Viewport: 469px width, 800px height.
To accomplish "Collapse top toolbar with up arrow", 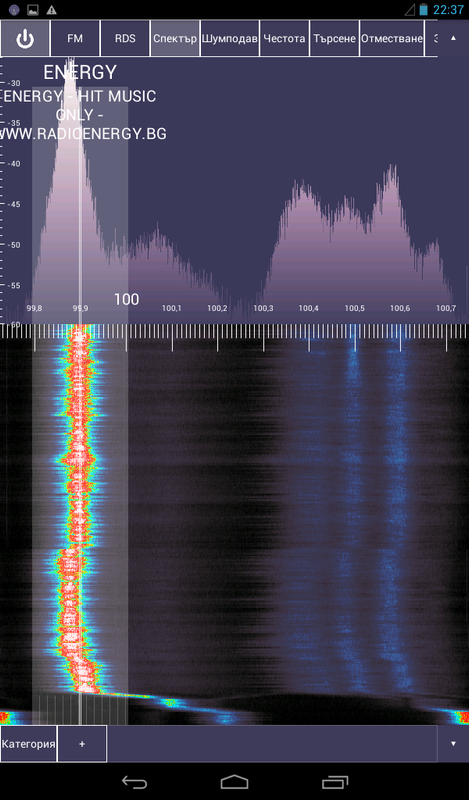I will click(x=453, y=38).
